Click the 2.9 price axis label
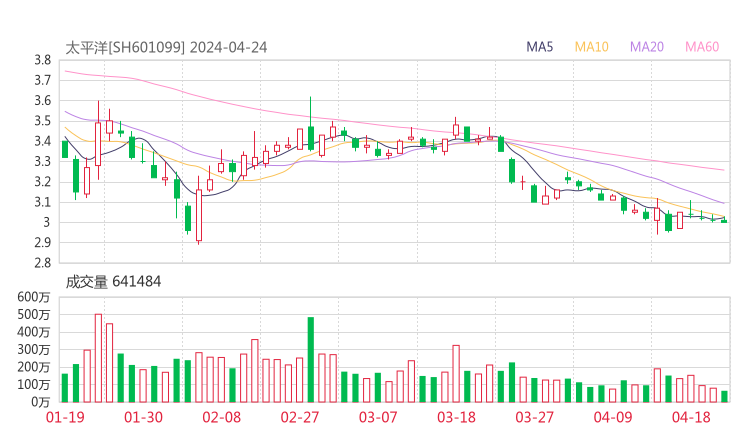Image resolution: width=740 pixels, height=440 pixels. 42,243
